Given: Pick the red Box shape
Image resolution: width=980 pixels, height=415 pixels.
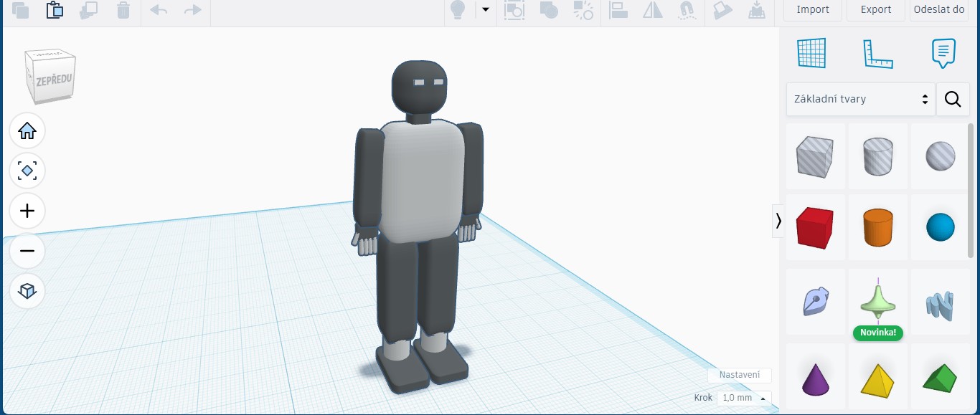Looking at the screenshot, I should click(x=816, y=227).
